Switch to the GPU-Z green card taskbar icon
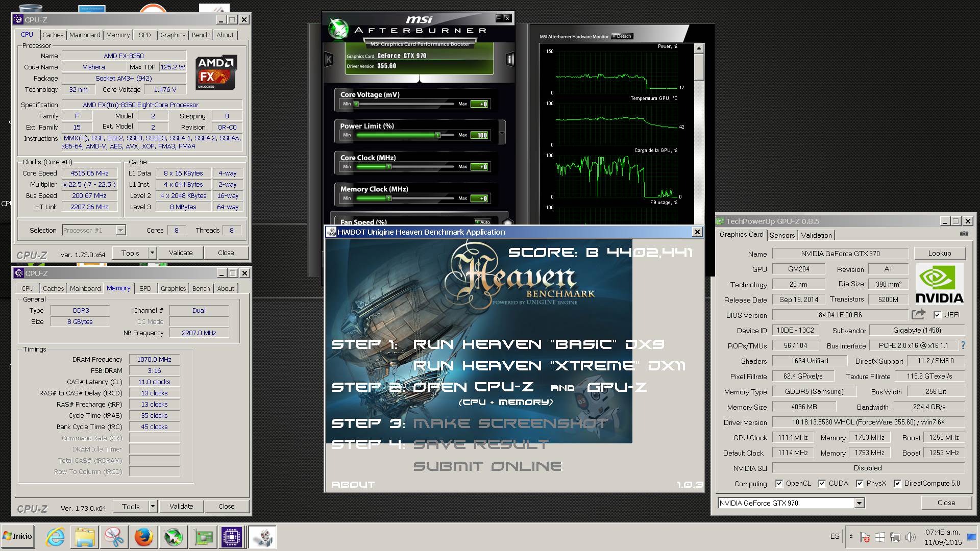This screenshot has width=980, height=551. pyautogui.click(x=203, y=537)
